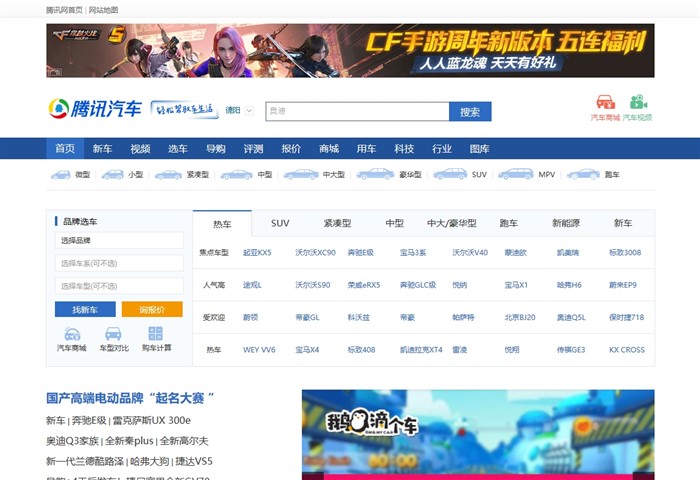Open 视频 in the navigation bar
Screen dimensions: 700x480
140,149
